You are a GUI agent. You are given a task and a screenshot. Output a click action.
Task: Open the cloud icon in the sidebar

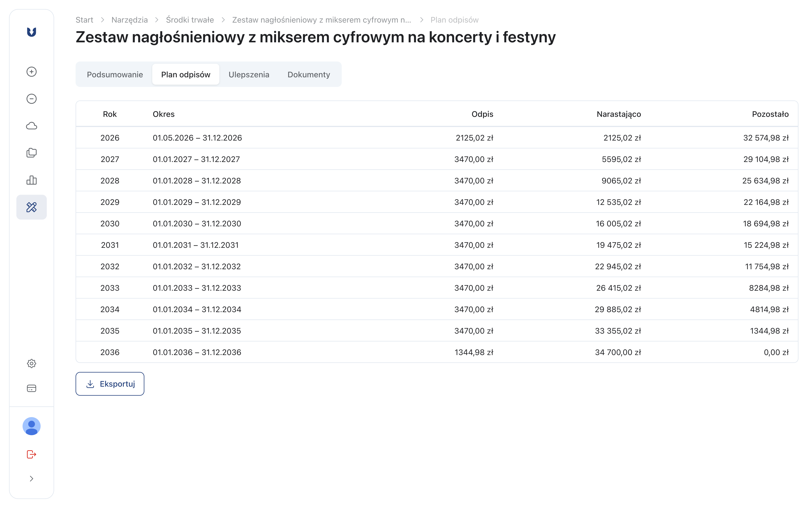(32, 126)
